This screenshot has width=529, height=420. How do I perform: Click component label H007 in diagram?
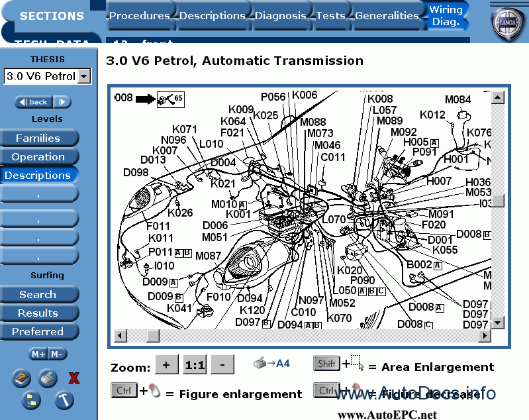pos(439,182)
